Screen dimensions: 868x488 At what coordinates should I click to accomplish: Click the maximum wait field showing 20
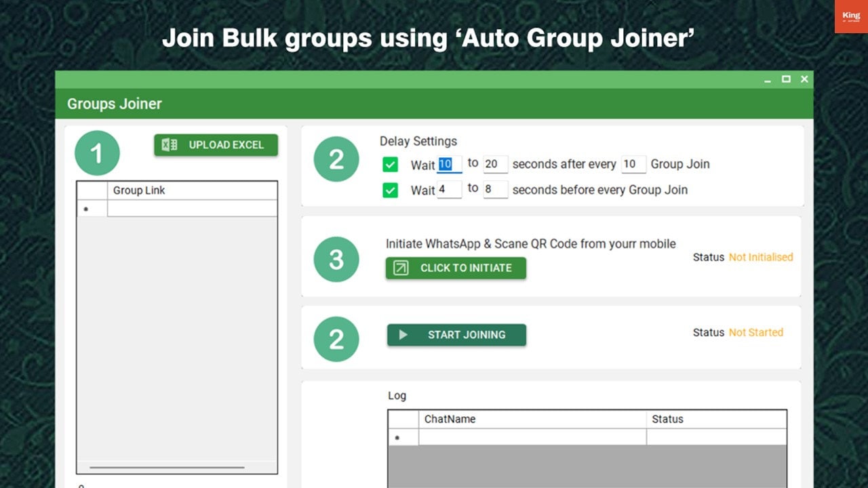(x=495, y=164)
